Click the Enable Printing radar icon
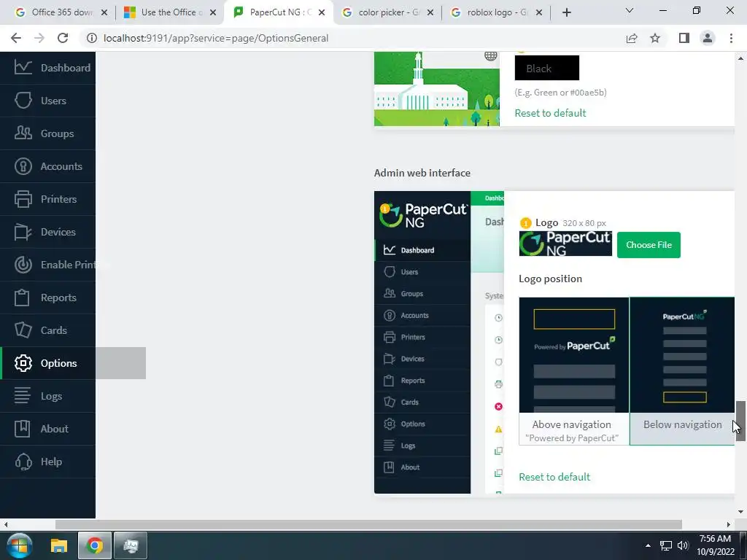Image resolution: width=747 pixels, height=560 pixels. 23,265
